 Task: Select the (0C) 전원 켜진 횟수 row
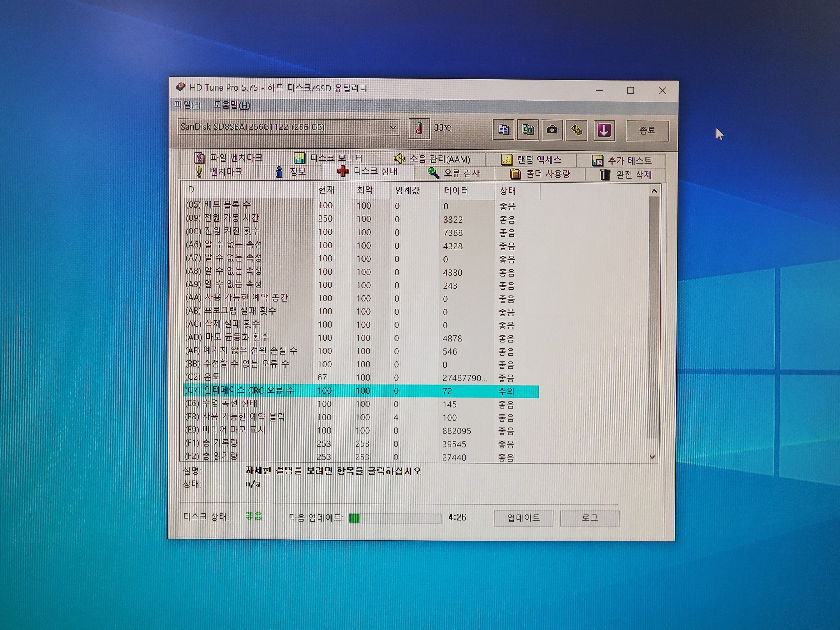pyautogui.click(x=361, y=232)
